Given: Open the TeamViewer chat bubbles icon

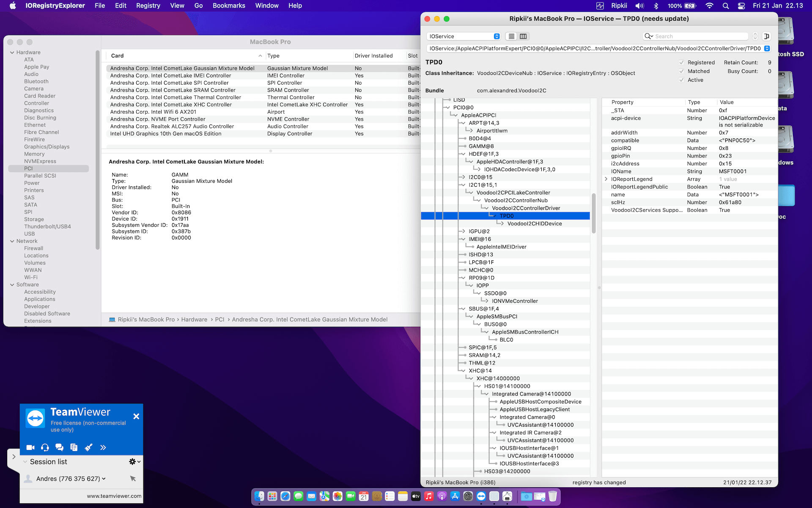Looking at the screenshot, I should pos(59,447).
